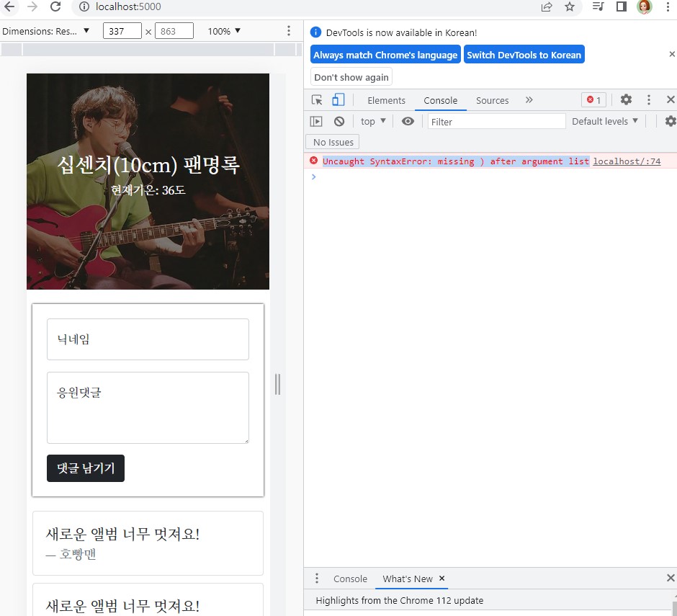This screenshot has width=677, height=616.
Task: Click the 10cm singer header image
Action: click(x=148, y=182)
